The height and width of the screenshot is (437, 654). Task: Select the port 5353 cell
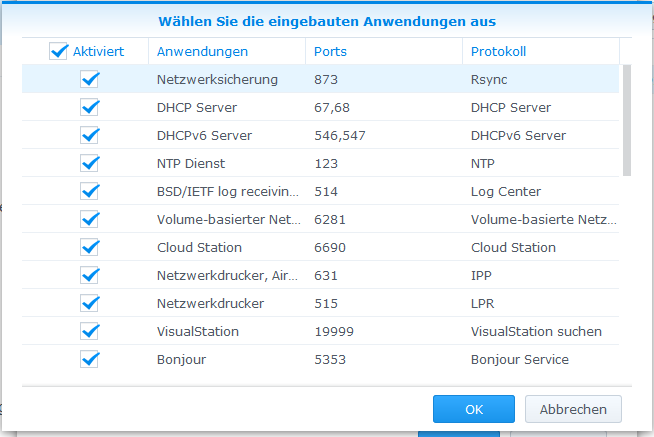pos(331,359)
